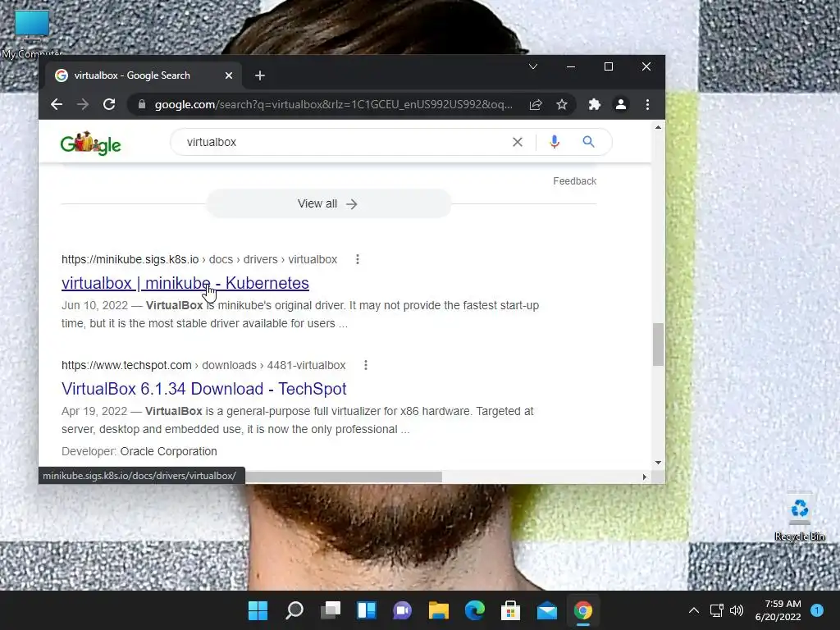Open more options for minikube result
The width and height of the screenshot is (840, 630).
358,259
